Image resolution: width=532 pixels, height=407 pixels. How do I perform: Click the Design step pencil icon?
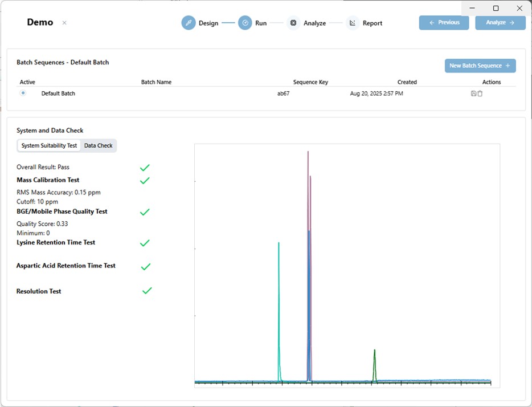(189, 23)
